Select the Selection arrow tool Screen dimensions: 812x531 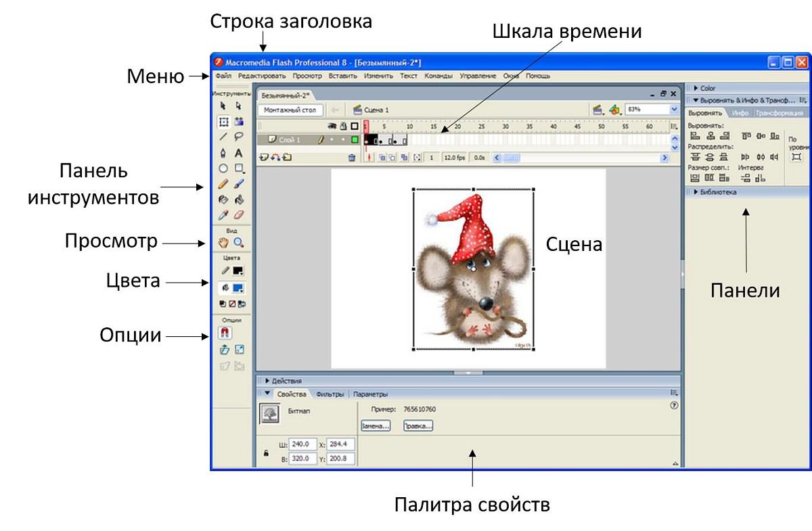(223, 106)
